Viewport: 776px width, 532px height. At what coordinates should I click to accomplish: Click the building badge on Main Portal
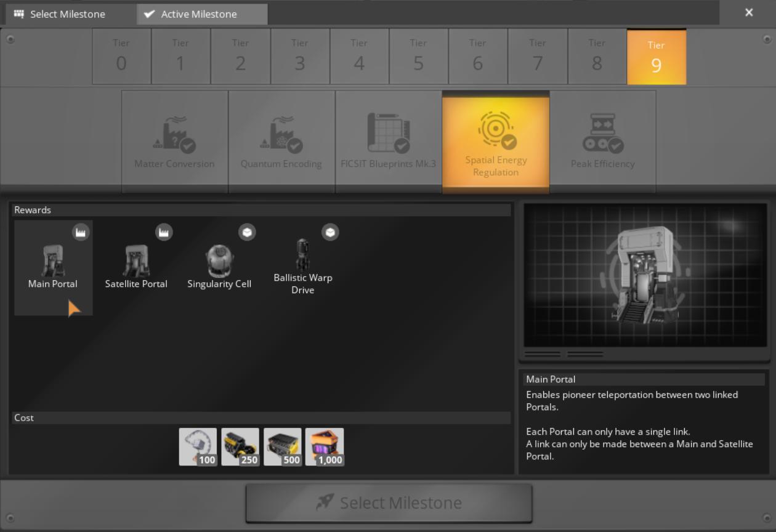81,232
